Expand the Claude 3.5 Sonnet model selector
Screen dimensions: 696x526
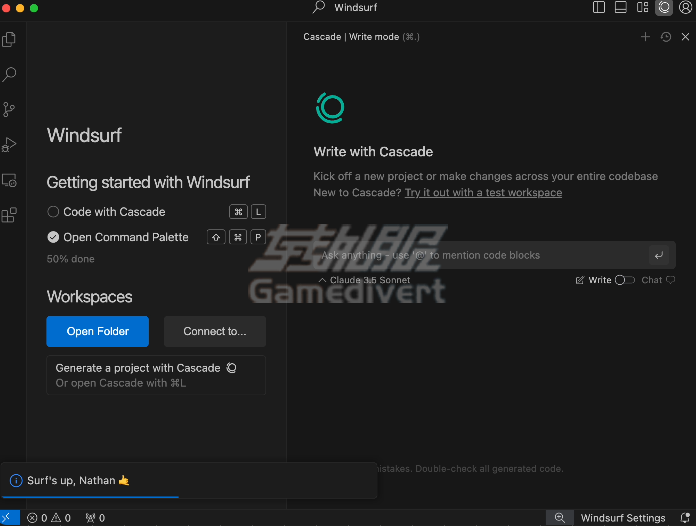coord(364,280)
